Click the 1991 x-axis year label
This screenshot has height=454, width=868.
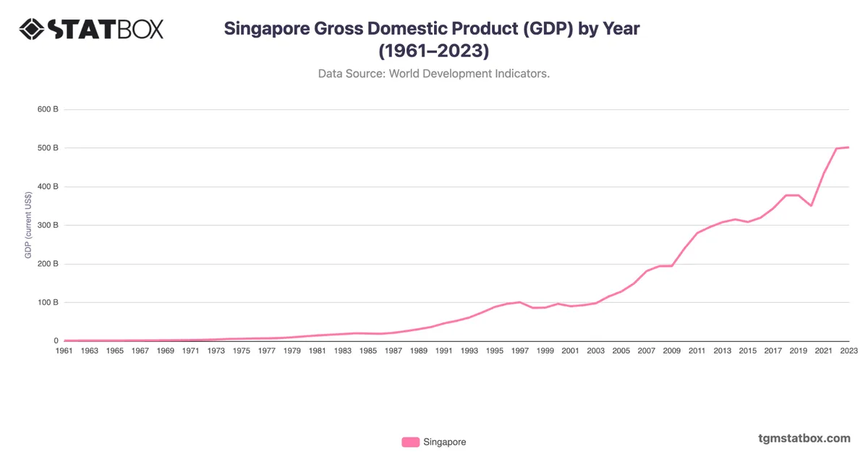(x=444, y=351)
